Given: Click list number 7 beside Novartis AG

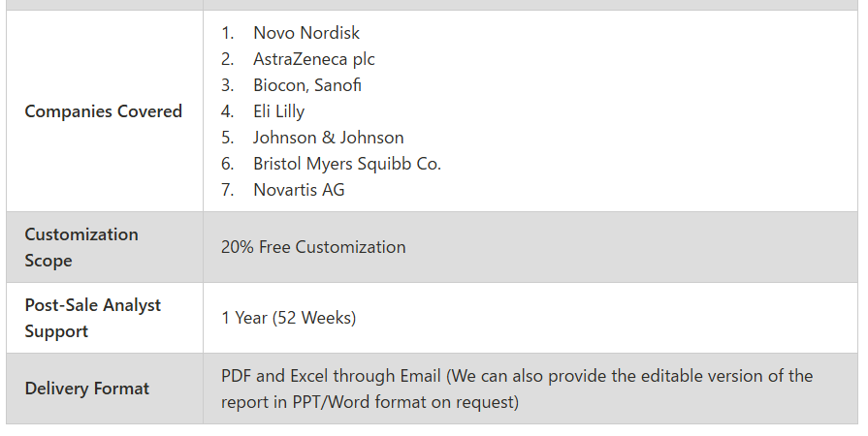Looking at the screenshot, I should coord(228,189).
